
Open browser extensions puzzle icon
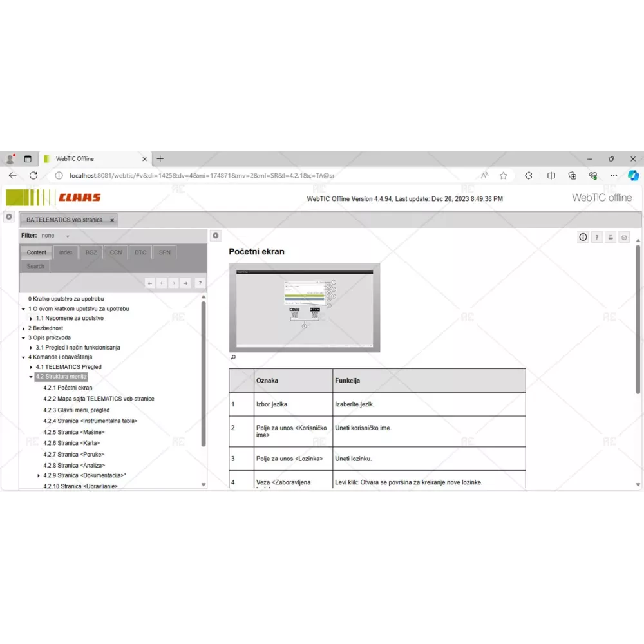coord(529,175)
